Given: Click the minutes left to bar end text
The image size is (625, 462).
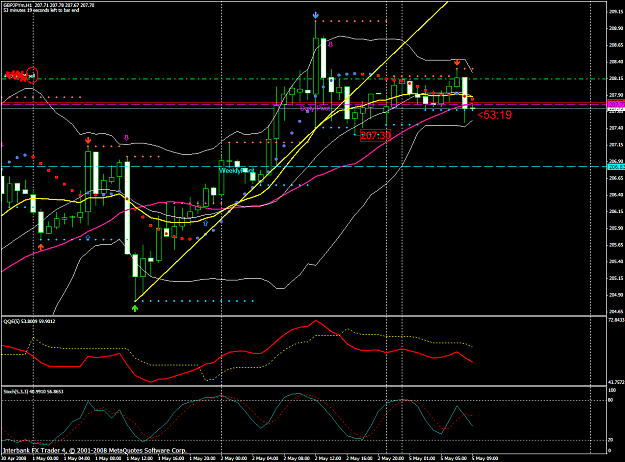Looking at the screenshot, I should [41, 10].
